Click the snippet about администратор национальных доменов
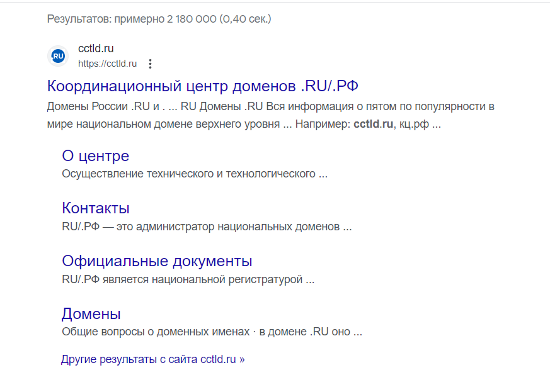 click(207, 227)
